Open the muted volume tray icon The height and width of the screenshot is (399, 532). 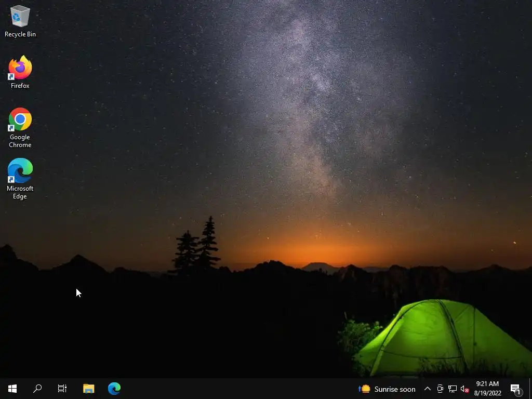[465, 389]
